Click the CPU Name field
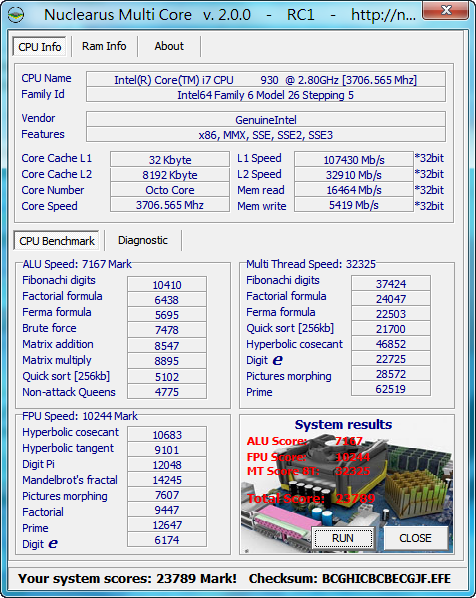Viewport: 476px width, 598px height. (266, 80)
